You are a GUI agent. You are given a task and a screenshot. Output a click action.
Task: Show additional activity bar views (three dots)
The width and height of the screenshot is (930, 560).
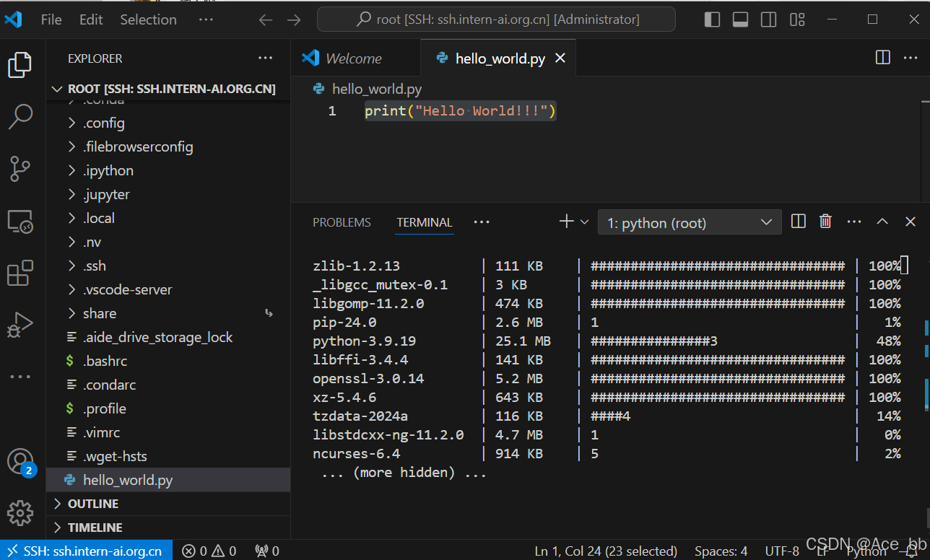[x=20, y=376]
